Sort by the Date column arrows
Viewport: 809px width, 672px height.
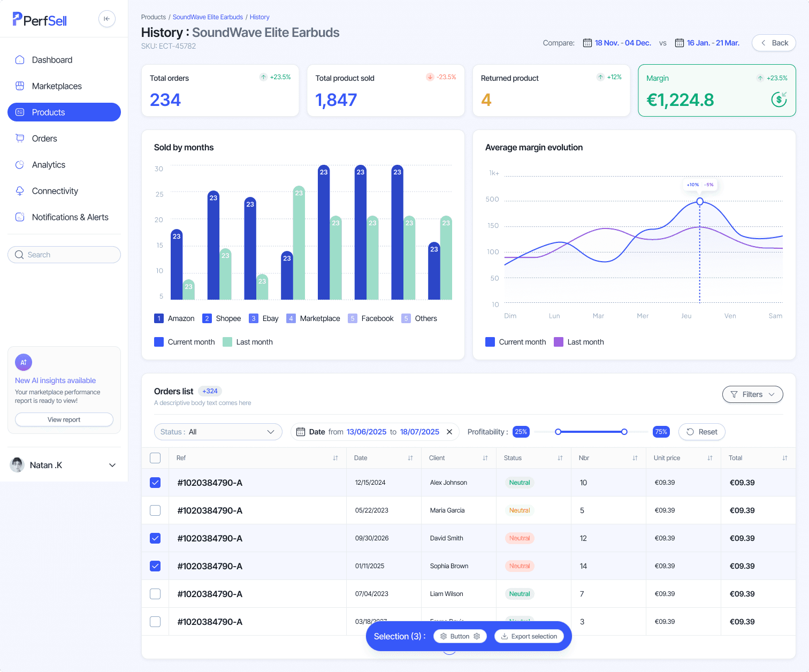[410, 458]
